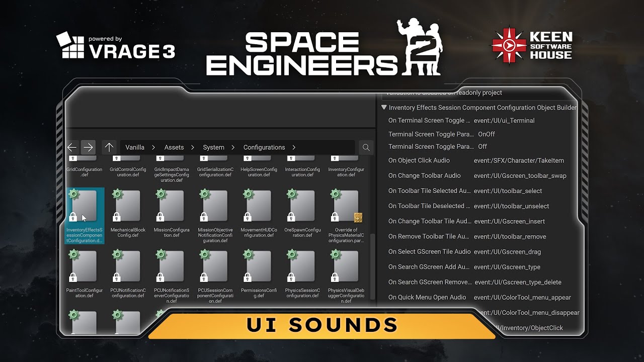Image resolution: width=644 pixels, height=362 pixels.
Task: Click event:/UI/Gscreen_type value
Action: tap(507, 267)
